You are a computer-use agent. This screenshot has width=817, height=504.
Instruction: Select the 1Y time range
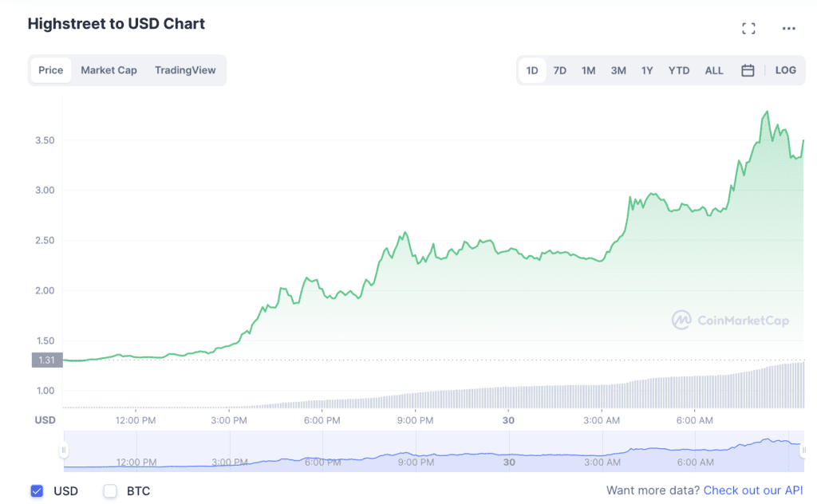pos(647,70)
